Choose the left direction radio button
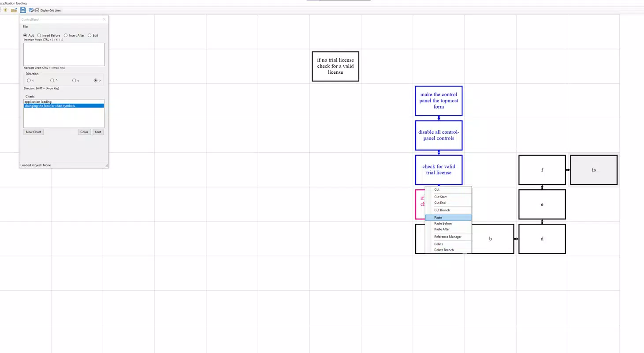 point(29,80)
